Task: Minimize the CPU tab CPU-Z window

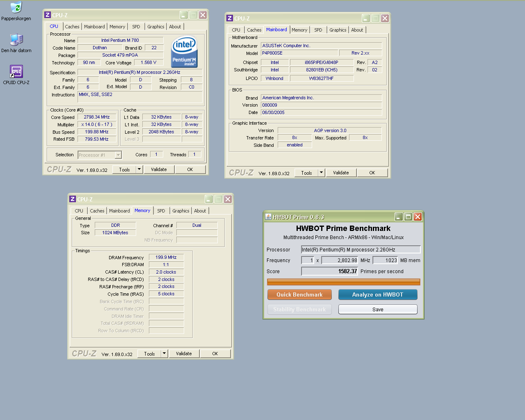Action: [184, 15]
